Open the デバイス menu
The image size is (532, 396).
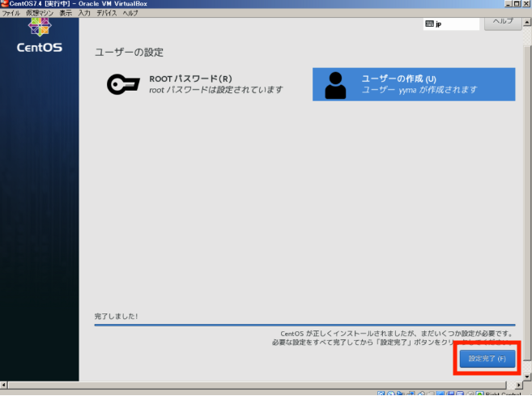click(107, 13)
